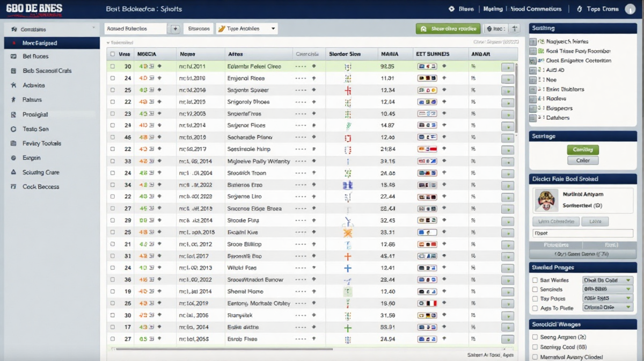
Task: Click the green Shoer olins button
Action: coord(448,29)
